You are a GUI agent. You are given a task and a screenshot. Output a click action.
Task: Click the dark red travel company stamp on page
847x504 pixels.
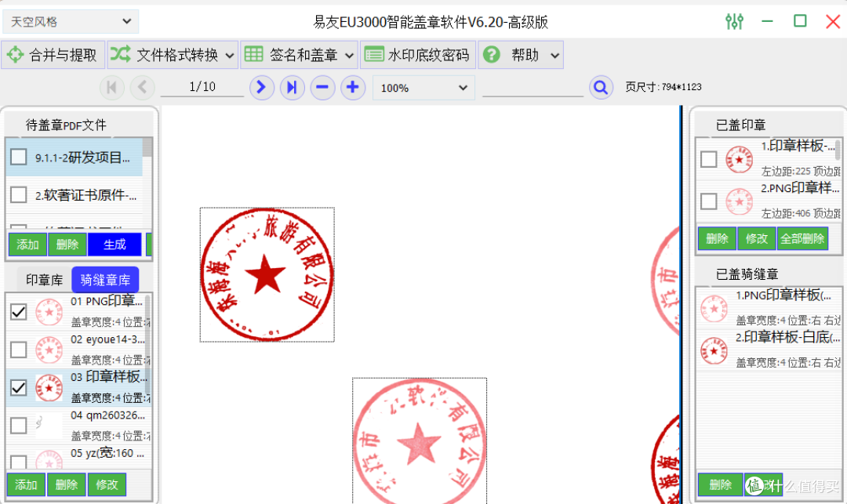267,274
